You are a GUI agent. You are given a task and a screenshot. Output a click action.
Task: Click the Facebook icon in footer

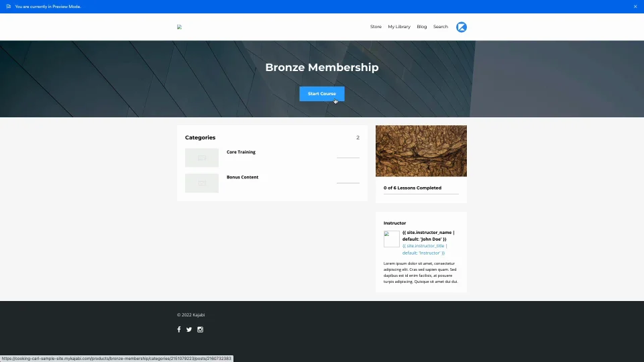(x=179, y=329)
